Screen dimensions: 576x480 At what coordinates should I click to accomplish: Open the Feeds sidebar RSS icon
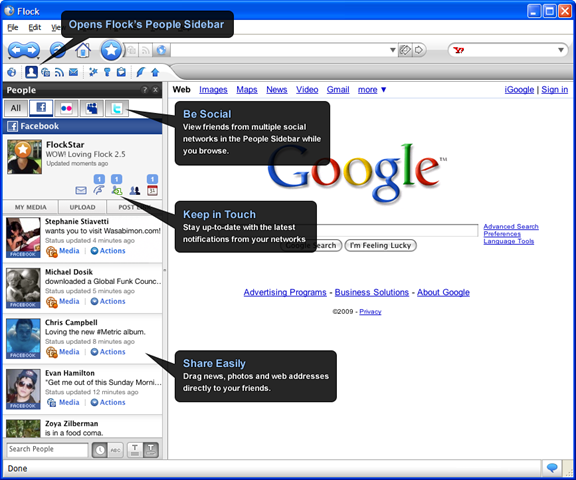click(59, 72)
